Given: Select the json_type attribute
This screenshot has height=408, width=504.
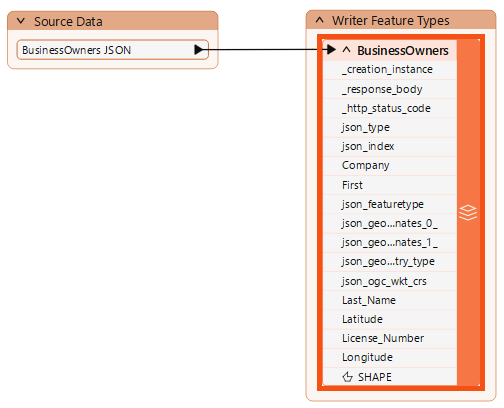Looking at the screenshot, I should 390,127.
